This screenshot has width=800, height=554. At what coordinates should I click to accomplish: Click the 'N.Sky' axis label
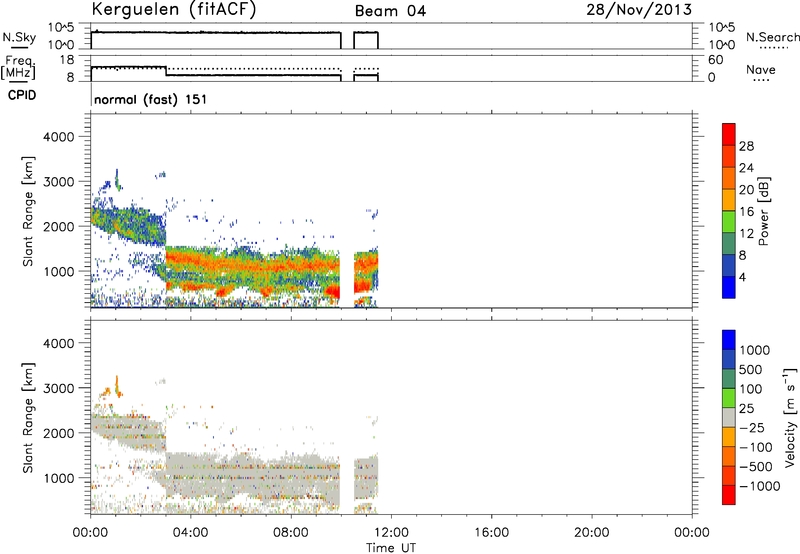[x=19, y=37]
